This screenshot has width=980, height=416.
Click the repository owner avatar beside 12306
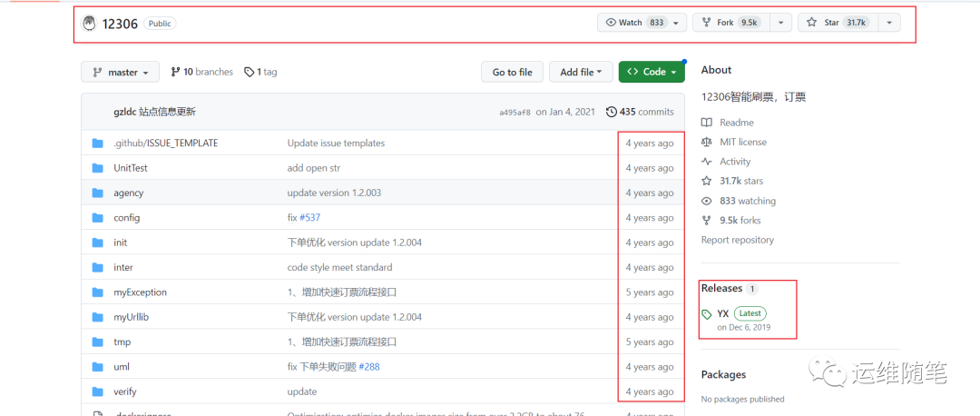tap(89, 23)
